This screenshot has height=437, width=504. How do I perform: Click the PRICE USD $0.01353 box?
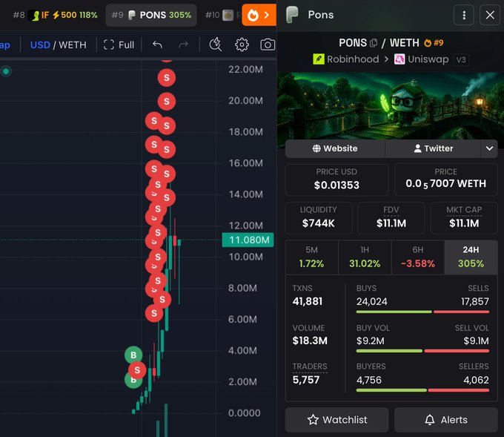point(336,180)
